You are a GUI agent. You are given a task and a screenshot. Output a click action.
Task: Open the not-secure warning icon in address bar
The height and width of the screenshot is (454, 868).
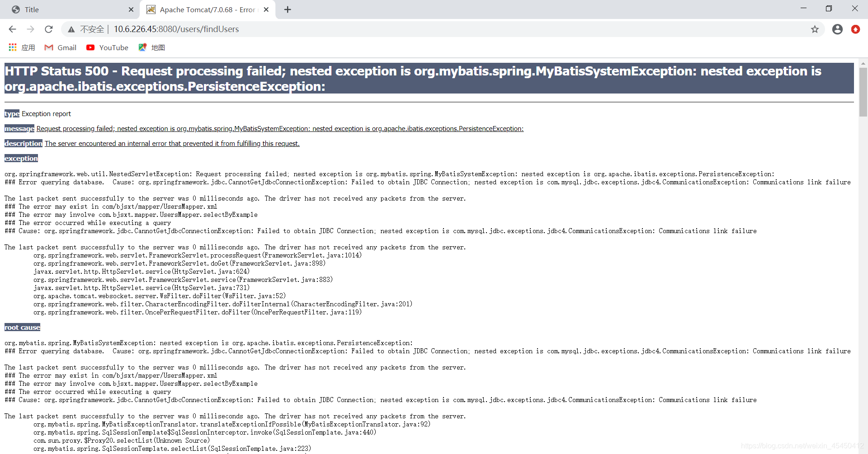click(71, 29)
